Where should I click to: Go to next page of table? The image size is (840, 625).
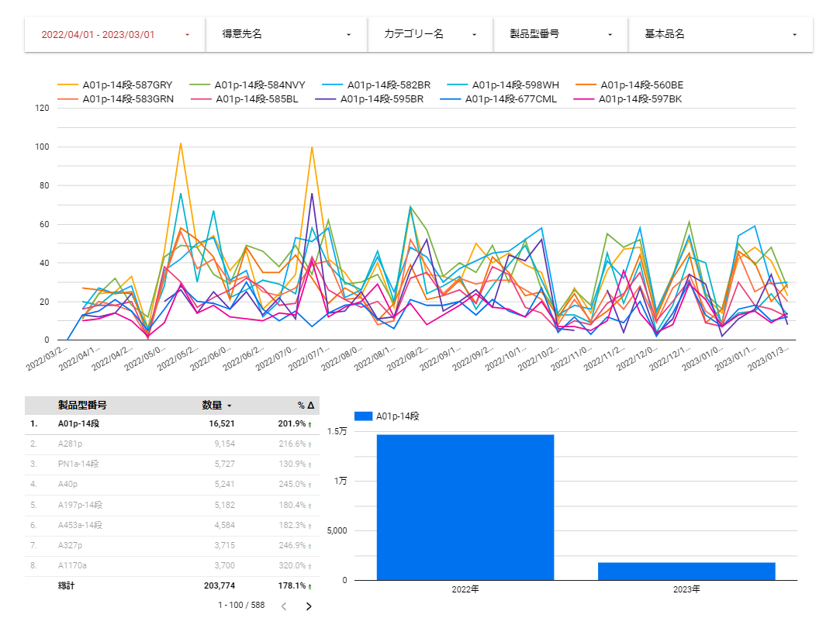coord(309,606)
